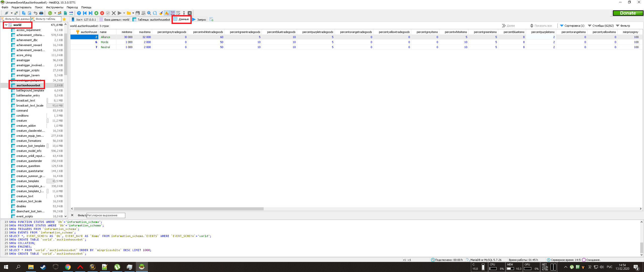Click the blue help question icon
Image resolution: width=644 pixels, height=272 pixels.
click(79, 13)
